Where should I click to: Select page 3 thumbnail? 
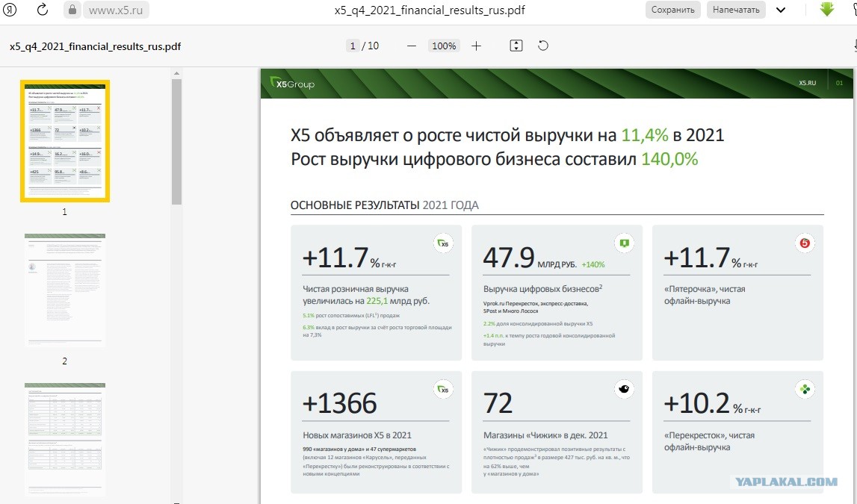coord(65,439)
